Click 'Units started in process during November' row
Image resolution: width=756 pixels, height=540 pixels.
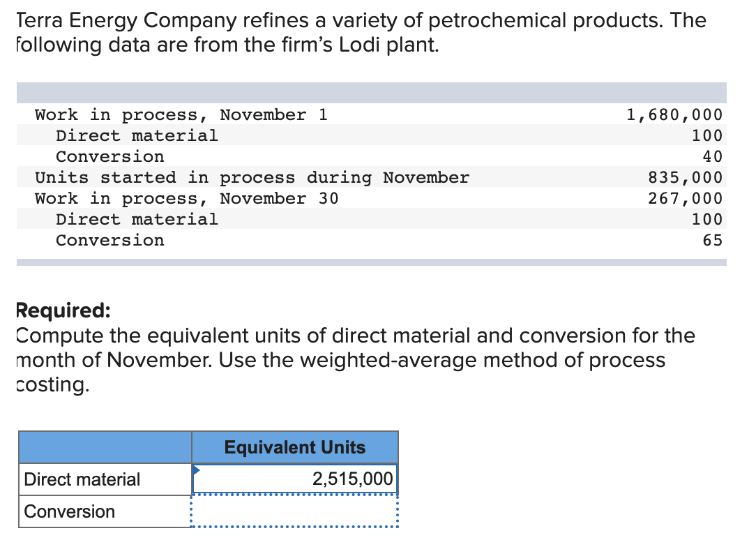pyautogui.click(x=371, y=177)
